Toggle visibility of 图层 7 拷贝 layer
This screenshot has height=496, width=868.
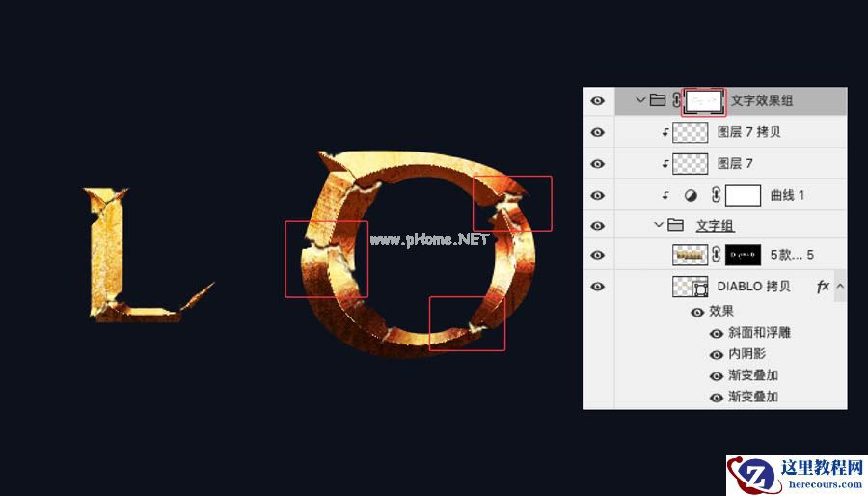(x=597, y=133)
